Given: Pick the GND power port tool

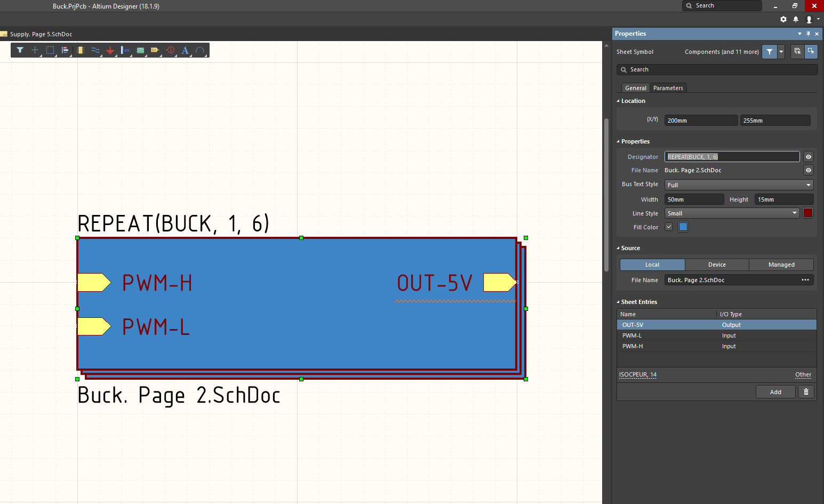Looking at the screenshot, I should click(x=110, y=50).
